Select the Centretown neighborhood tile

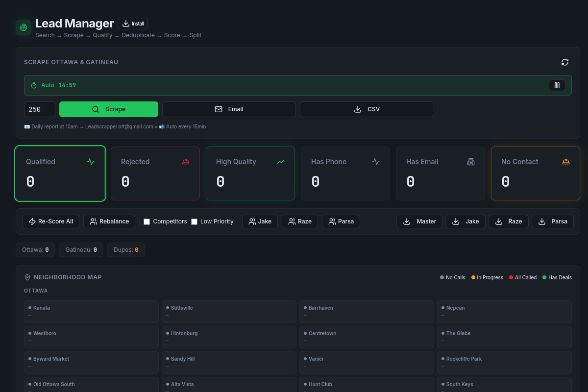click(367, 337)
